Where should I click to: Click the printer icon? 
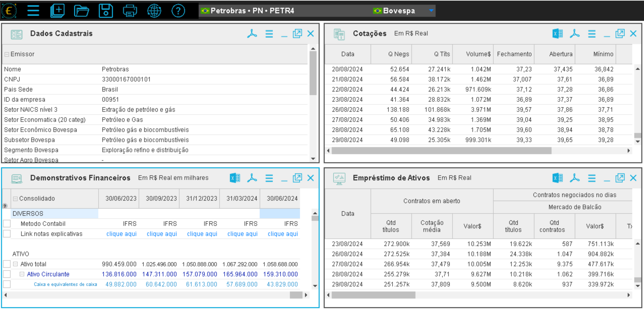pyautogui.click(x=130, y=11)
